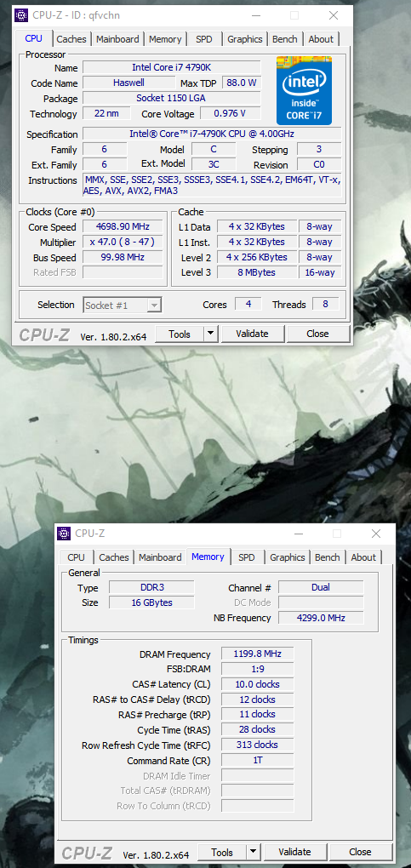The width and height of the screenshot is (411, 868).
Task: Click Channel # value Dual
Action: (321, 587)
